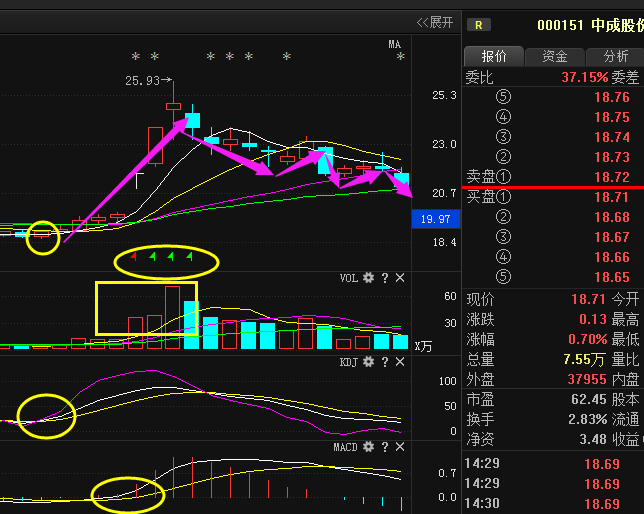Switch to the 分析 tab
Viewport: 644px width, 514px height.
click(x=615, y=56)
